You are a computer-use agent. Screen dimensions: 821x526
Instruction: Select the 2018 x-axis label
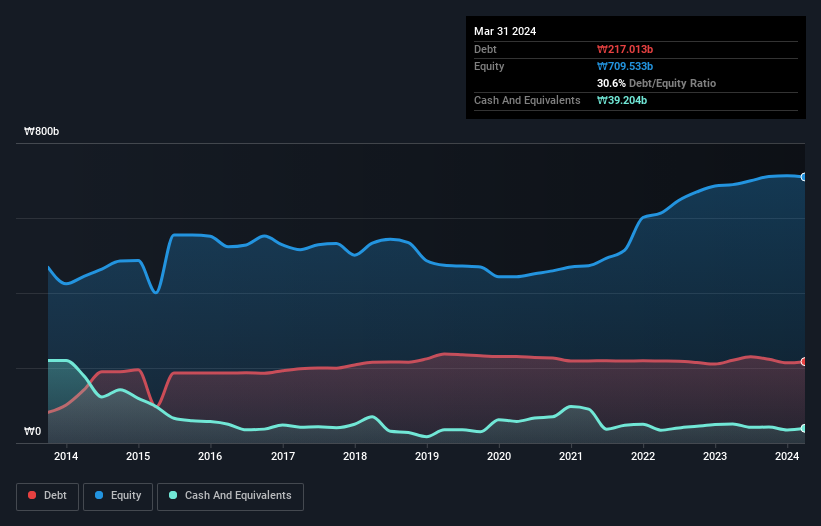[x=355, y=456]
